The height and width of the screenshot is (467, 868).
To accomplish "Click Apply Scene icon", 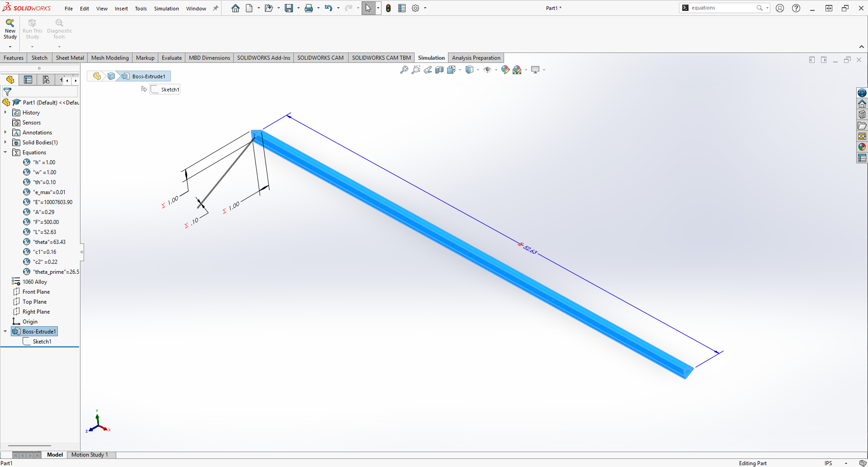I will click(517, 70).
